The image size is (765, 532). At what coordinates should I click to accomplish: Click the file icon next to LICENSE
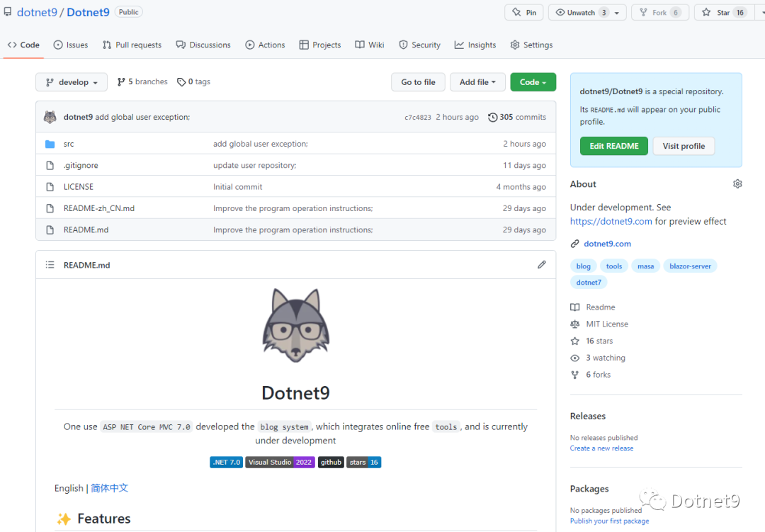pos(50,187)
